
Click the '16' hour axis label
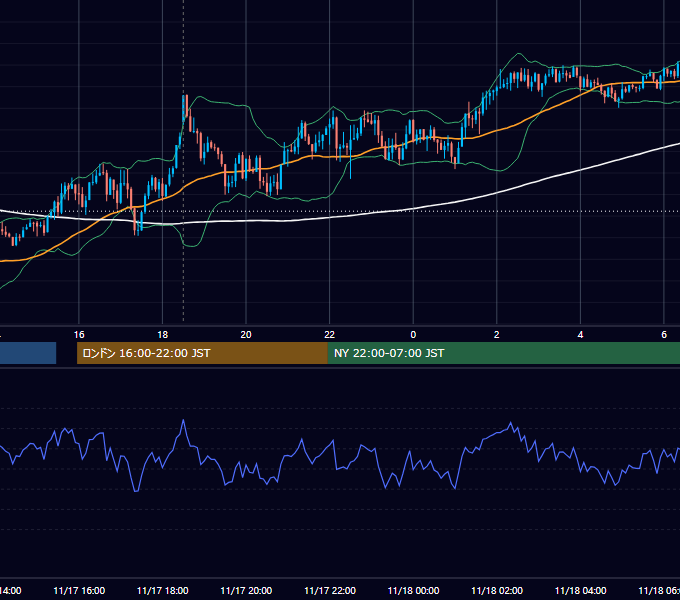(79, 335)
